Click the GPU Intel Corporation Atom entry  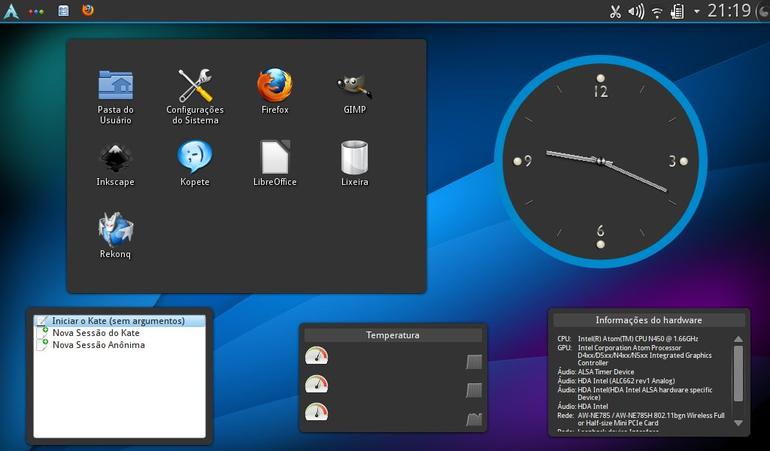click(x=634, y=355)
